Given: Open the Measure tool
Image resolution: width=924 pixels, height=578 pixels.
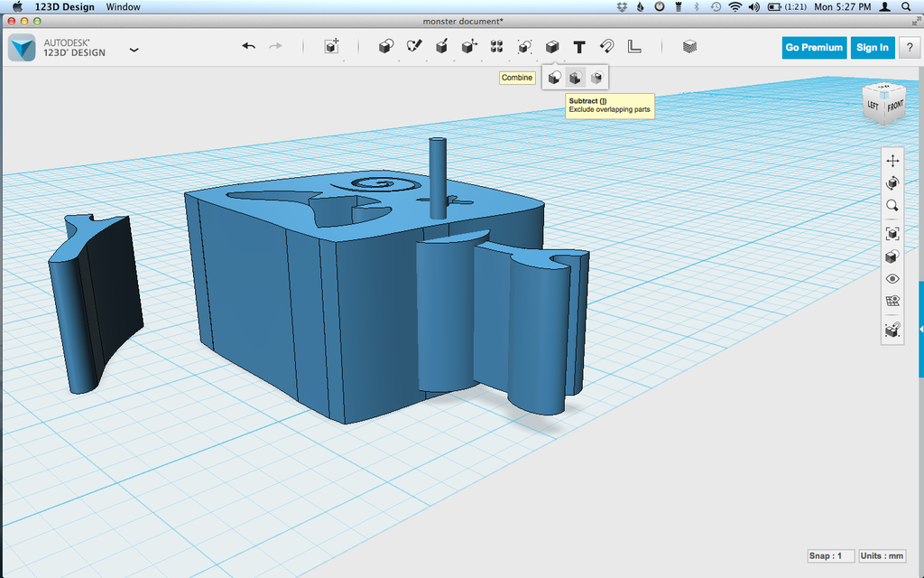Looking at the screenshot, I should point(634,47).
